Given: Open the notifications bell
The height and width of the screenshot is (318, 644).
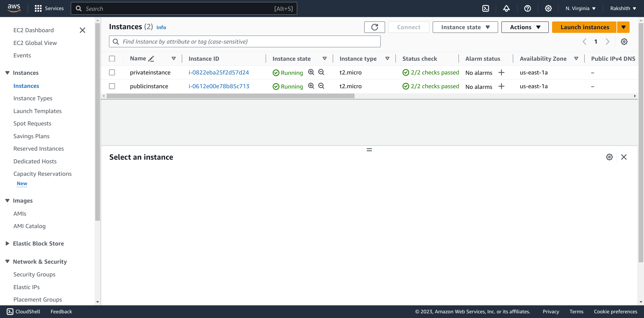Looking at the screenshot, I should (506, 8).
